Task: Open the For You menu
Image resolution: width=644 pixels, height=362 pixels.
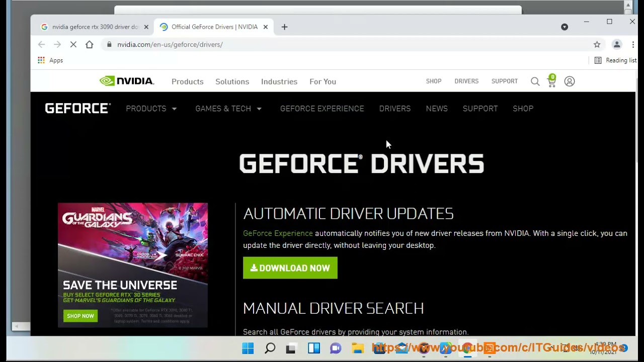Action: 323,81
